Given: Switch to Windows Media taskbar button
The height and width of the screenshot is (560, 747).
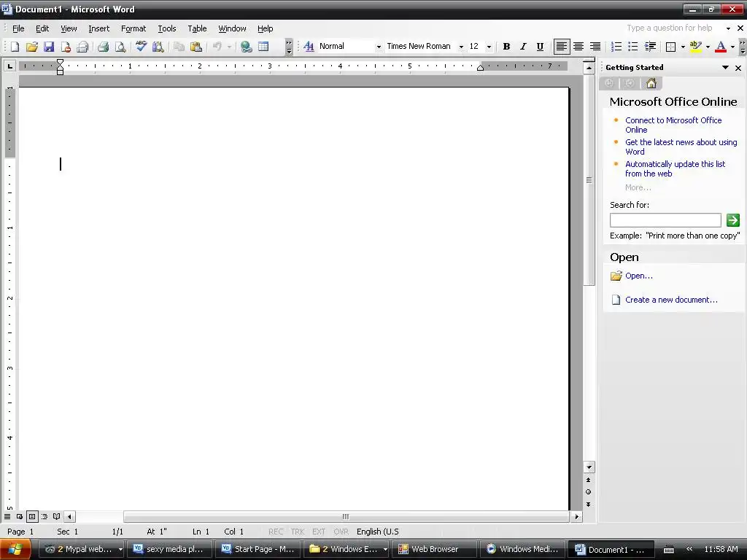Looking at the screenshot, I should coord(522,549).
